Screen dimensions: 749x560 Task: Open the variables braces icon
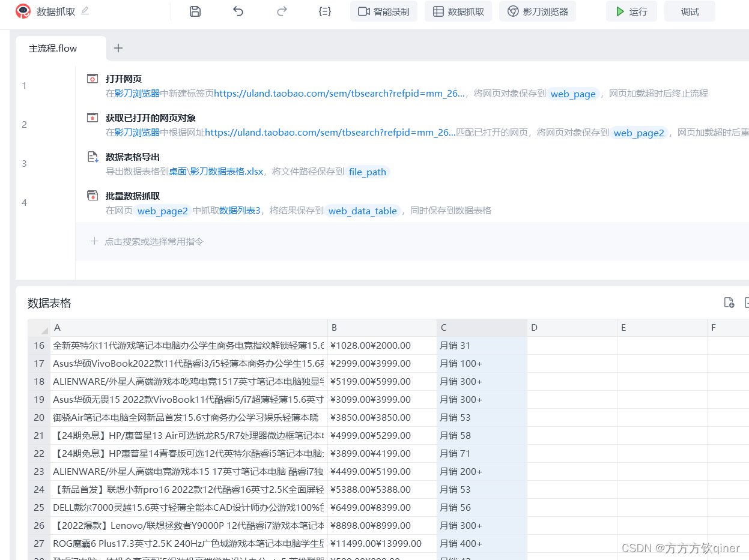coord(325,11)
